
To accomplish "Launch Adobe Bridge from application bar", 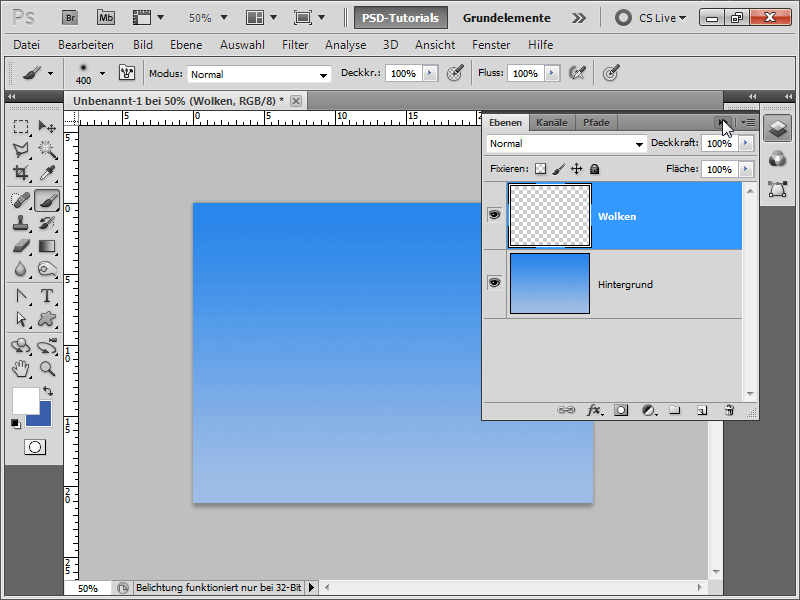I will click(x=70, y=18).
